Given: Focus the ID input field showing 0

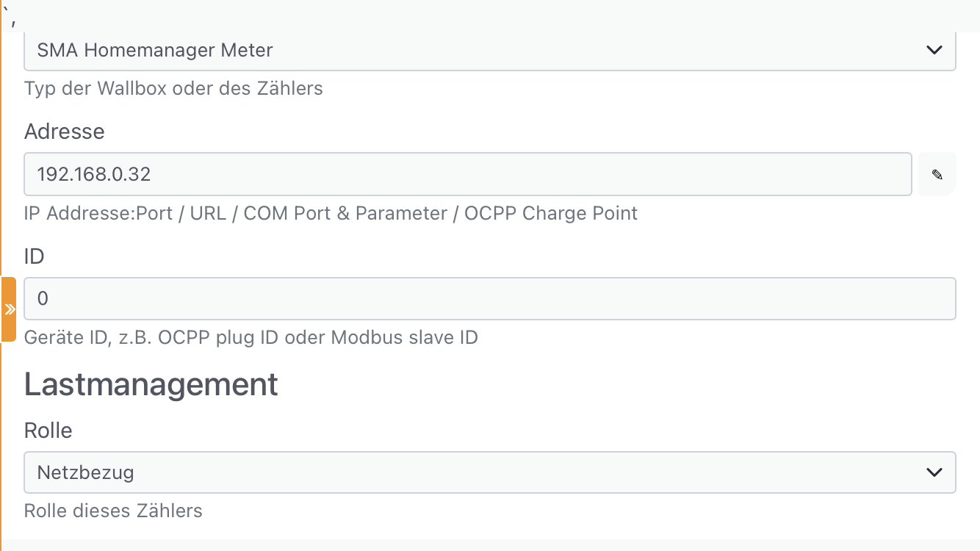Looking at the screenshot, I should (490, 298).
